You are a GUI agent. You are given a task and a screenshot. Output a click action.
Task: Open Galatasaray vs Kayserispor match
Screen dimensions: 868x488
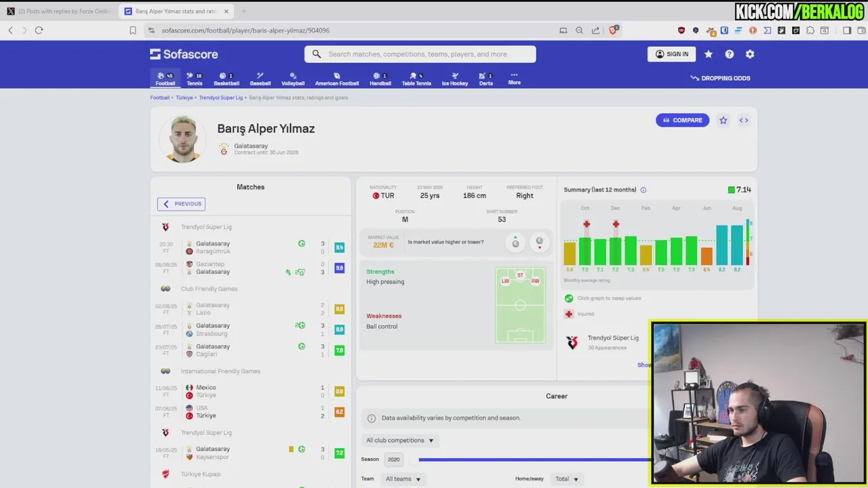(x=251, y=453)
